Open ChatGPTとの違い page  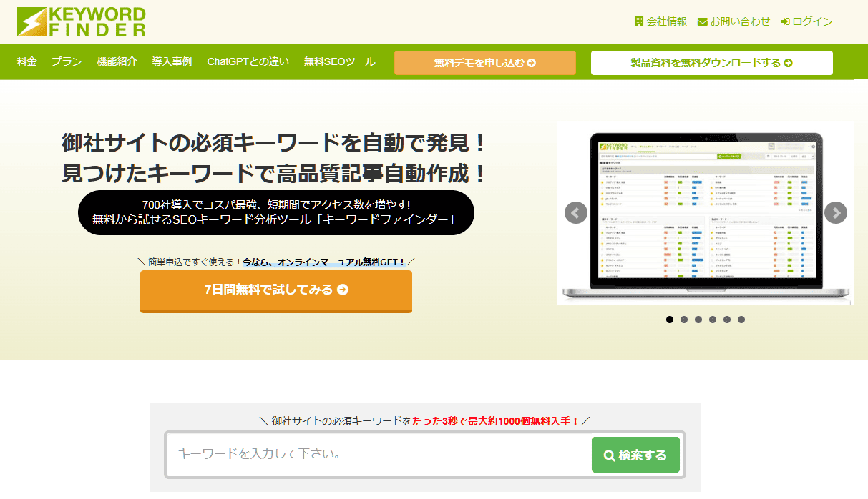(x=248, y=61)
